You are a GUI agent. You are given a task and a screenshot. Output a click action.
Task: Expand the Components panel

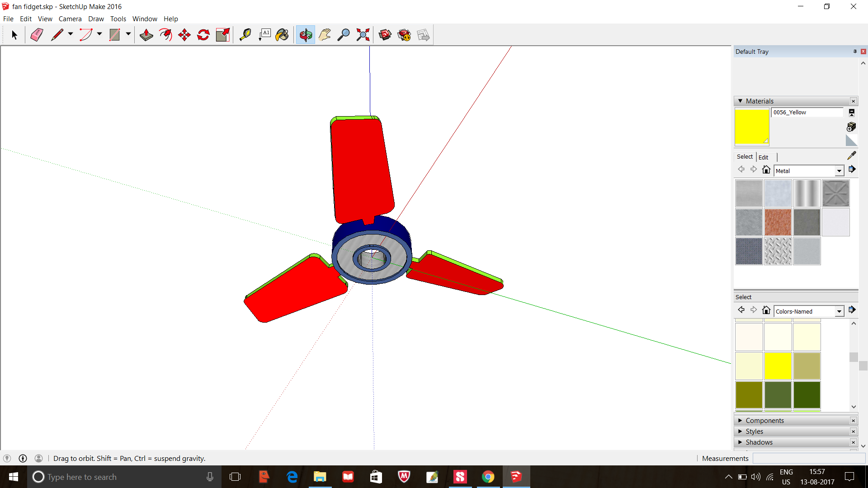[x=741, y=420]
